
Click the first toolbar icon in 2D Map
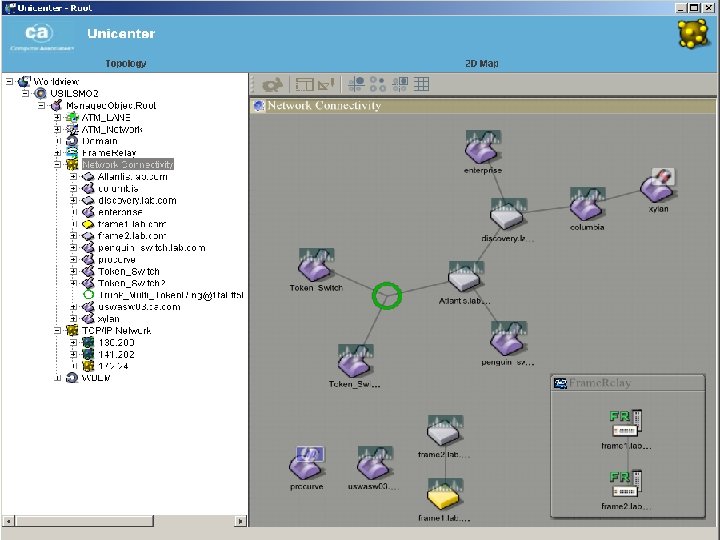pyautogui.click(x=272, y=84)
